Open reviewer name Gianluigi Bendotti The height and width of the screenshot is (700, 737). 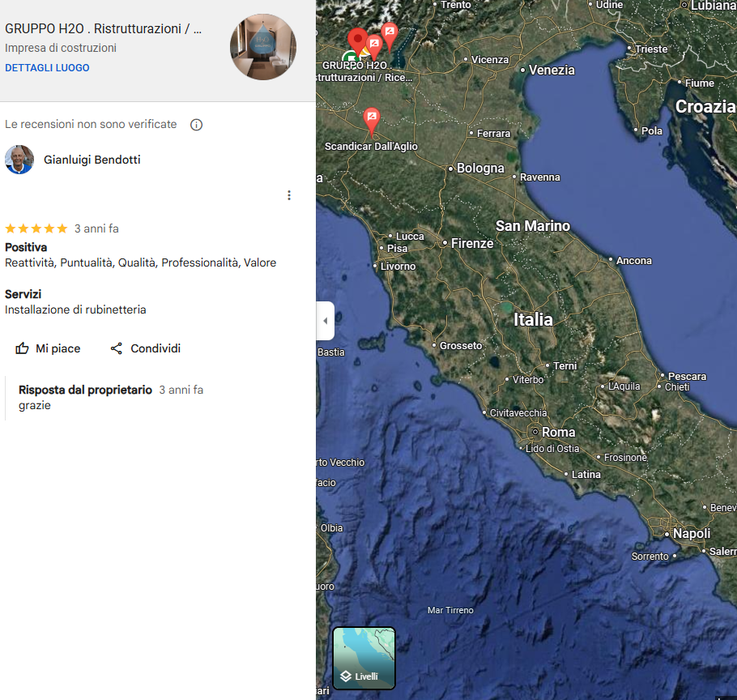(x=92, y=160)
